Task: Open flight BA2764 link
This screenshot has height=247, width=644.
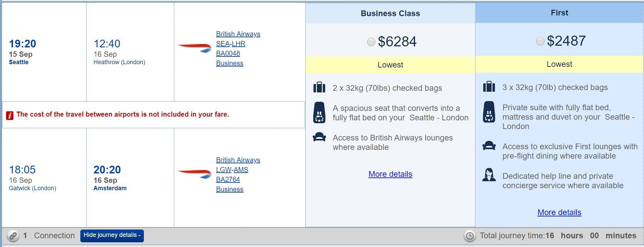Action: tap(228, 179)
